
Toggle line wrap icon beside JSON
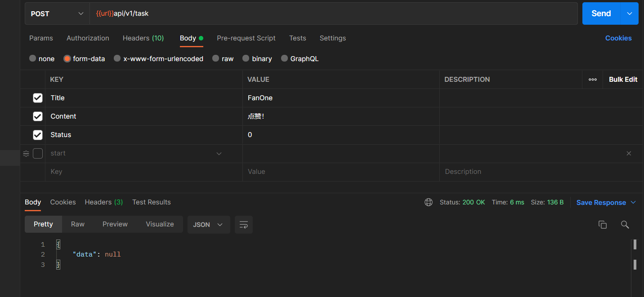click(244, 225)
